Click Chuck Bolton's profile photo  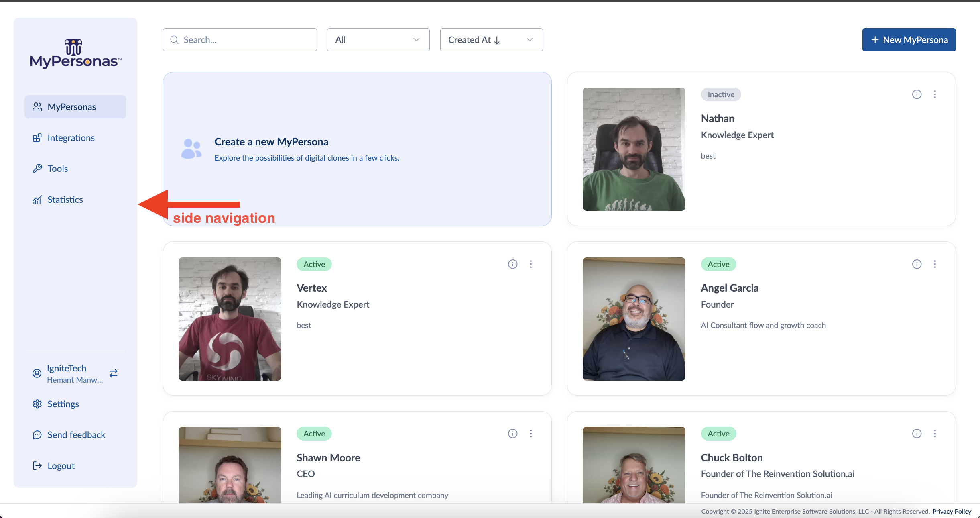click(634, 465)
